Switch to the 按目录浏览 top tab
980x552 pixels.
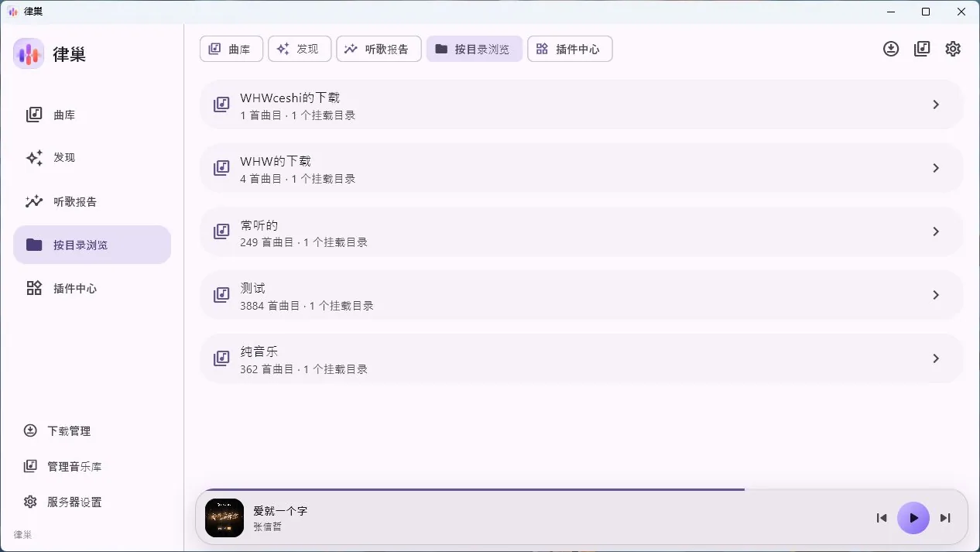(x=474, y=49)
